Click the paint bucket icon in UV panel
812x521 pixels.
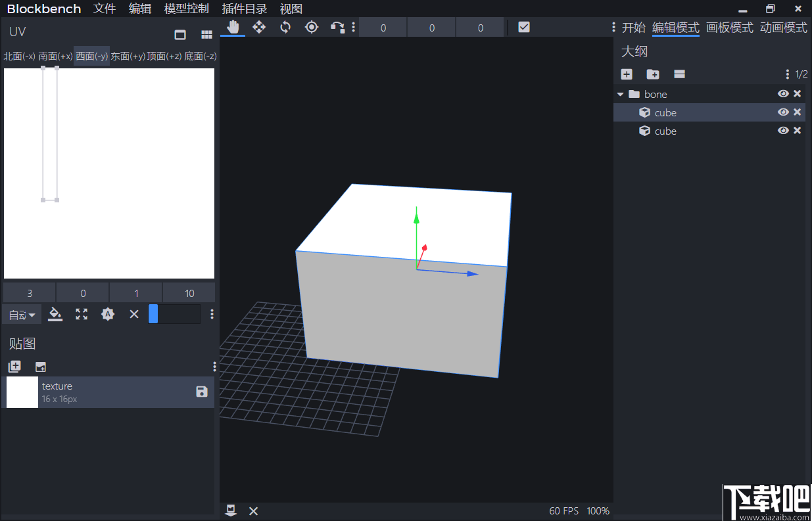pyautogui.click(x=55, y=314)
